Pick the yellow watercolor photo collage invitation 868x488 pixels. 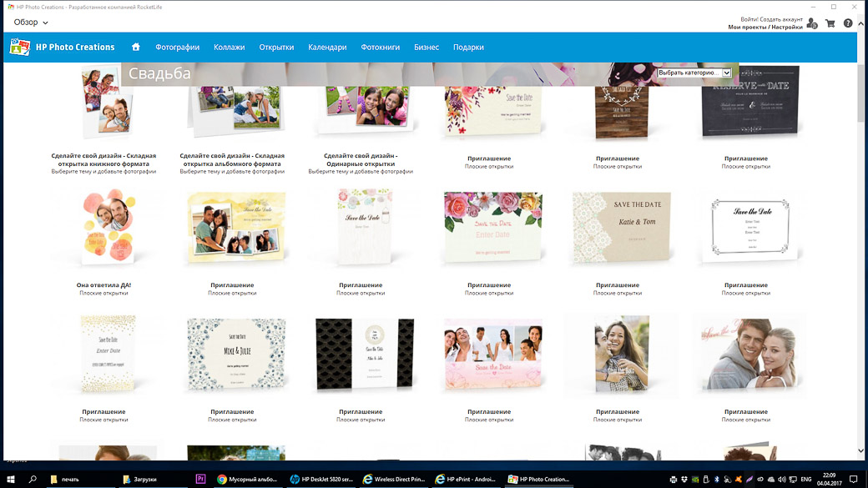coord(236,227)
